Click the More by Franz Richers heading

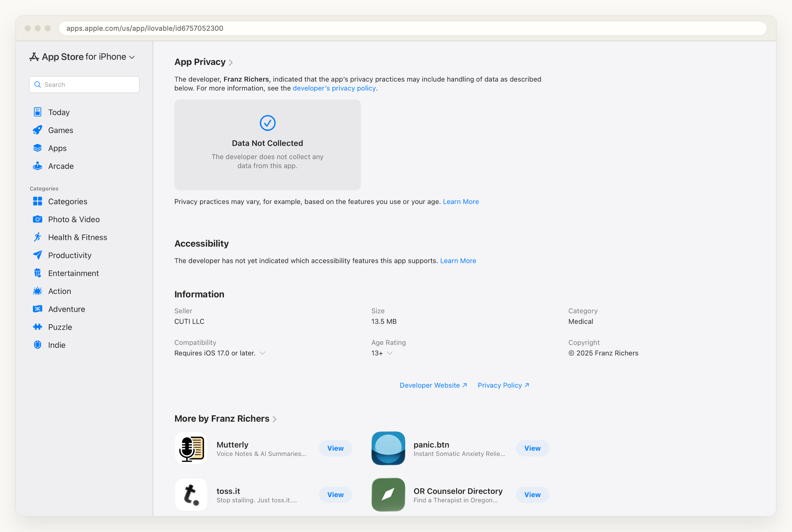click(x=222, y=418)
